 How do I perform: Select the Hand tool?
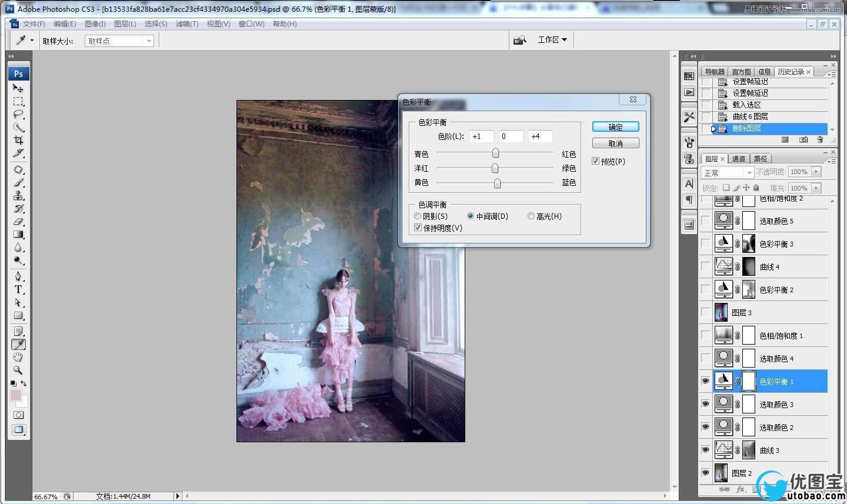(x=18, y=358)
